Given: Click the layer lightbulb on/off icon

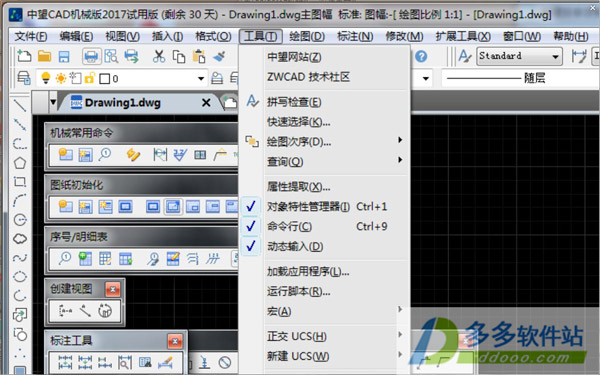Looking at the screenshot, I should pos(46,78).
